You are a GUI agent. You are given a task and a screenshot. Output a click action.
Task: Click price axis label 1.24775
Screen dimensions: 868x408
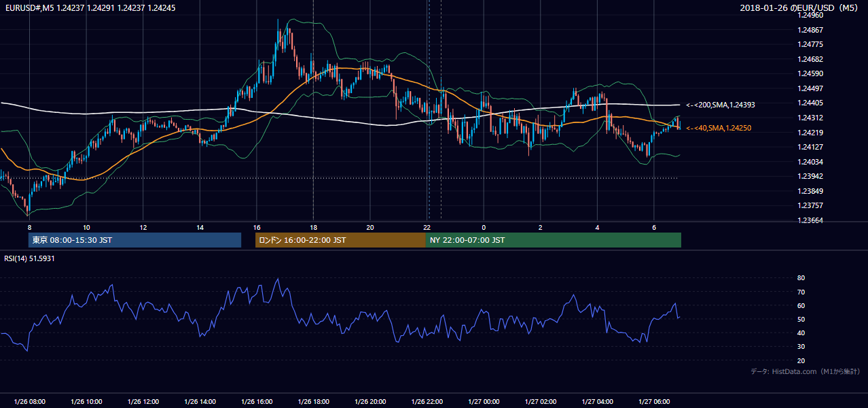(x=810, y=44)
